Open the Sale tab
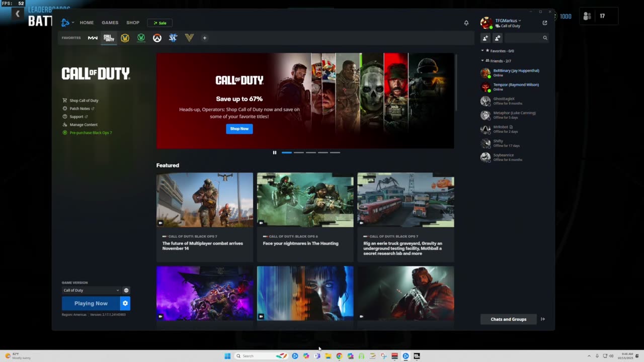644x362 pixels. point(160,23)
